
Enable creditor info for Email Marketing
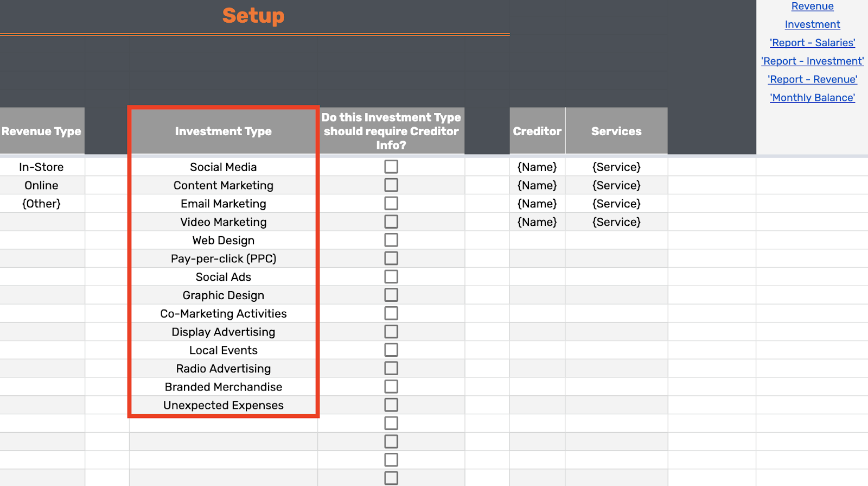coord(391,204)
